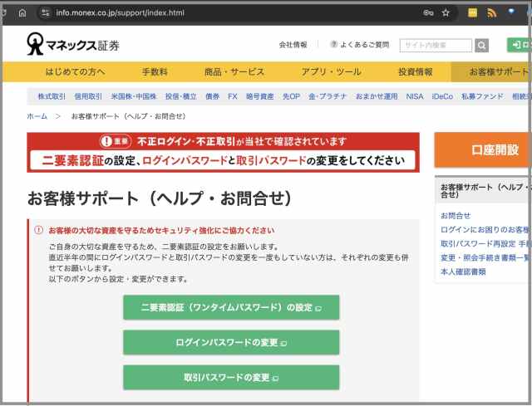Click the browser home icon
Viewport: 532px width, 406px height.
[x=22, y=13]
